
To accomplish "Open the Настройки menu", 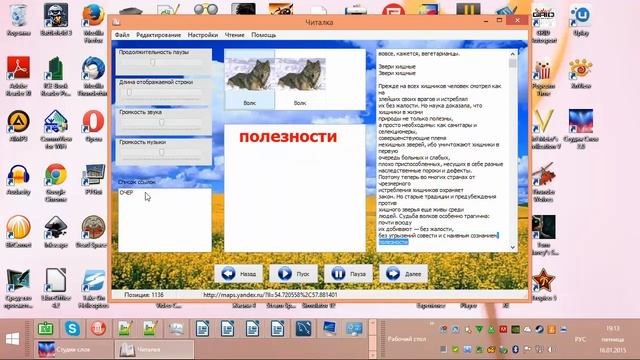I will point(202,35).
